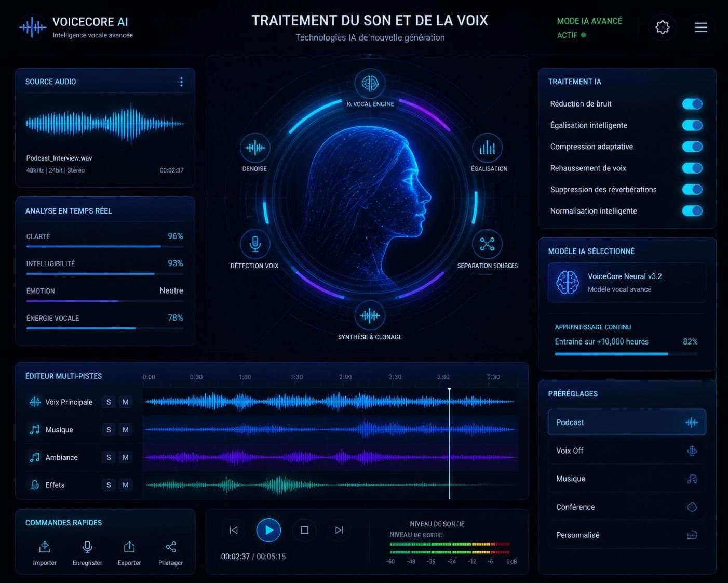Open the hamburger menu
Screen dimensions: 728x583
pyautogui.click(x=701, y=28)
